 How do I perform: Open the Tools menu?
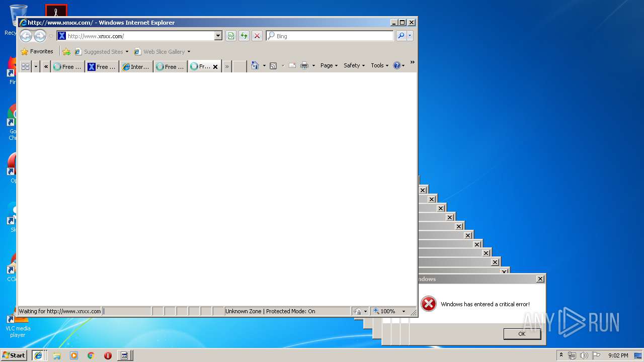coord(379,65)
